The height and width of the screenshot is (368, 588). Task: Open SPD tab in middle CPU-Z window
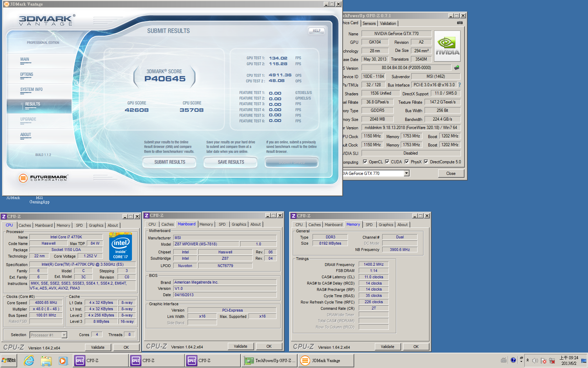[x=222, y=224]
